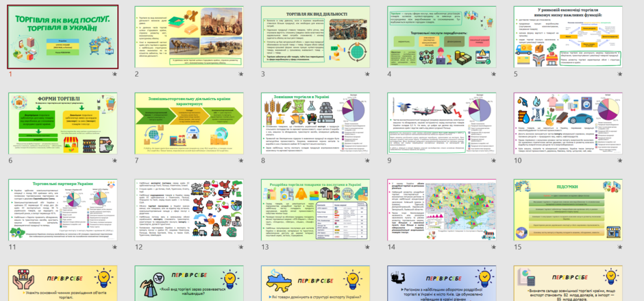Select the 'Форми торгівлі' slide thumbnail
The image size is (644, 301).
[63, 123]
